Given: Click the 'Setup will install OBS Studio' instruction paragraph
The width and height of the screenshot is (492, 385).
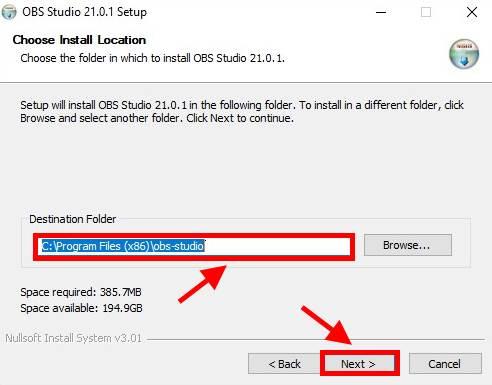Looking at the screenshot, I should 242,111.
